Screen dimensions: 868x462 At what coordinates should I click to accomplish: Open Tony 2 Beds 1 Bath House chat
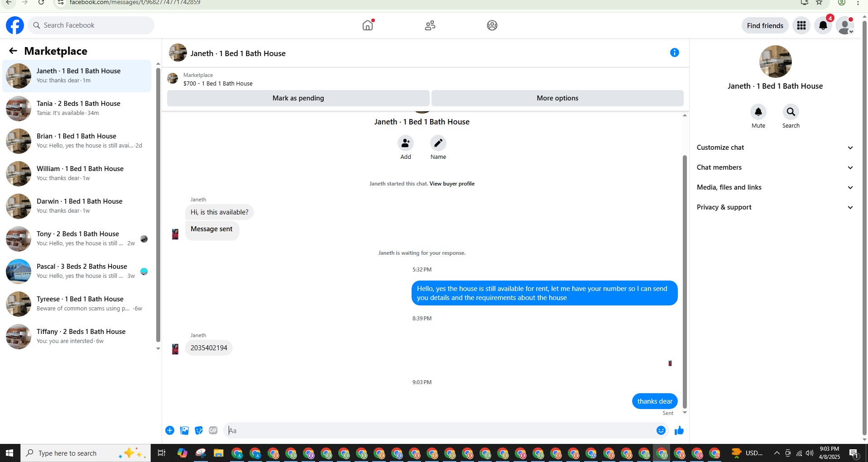(x=77, y=239)
